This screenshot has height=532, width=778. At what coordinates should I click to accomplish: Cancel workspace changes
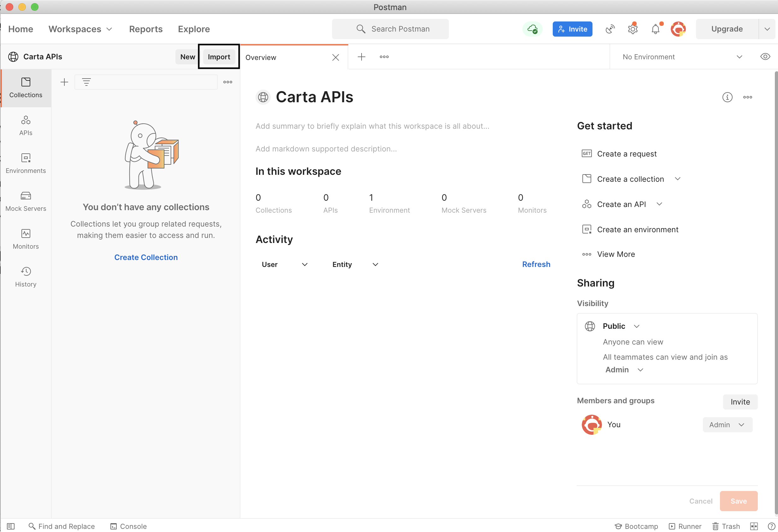[x=701, y=501]
